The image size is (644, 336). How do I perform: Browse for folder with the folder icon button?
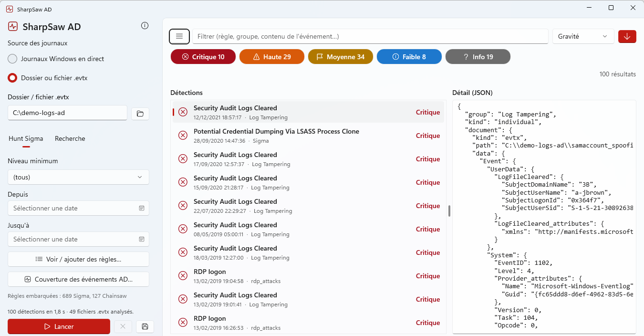pos(140,114)
